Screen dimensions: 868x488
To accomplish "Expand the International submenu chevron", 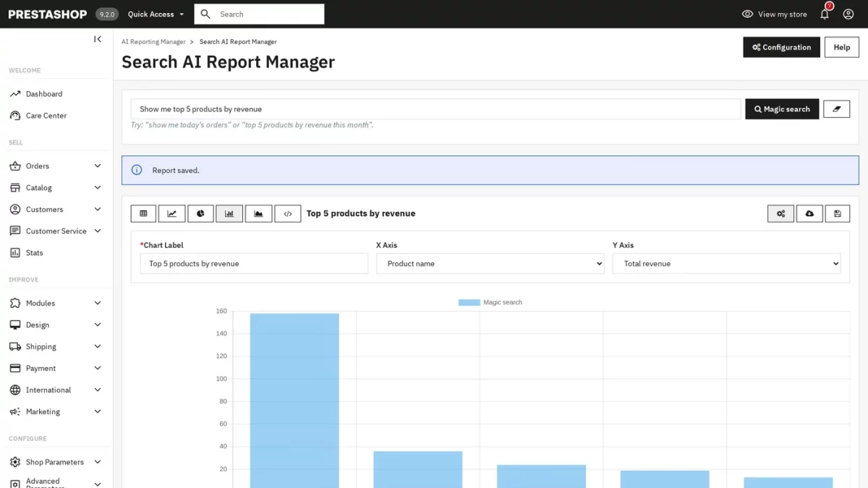I will (x=98, y=390).
